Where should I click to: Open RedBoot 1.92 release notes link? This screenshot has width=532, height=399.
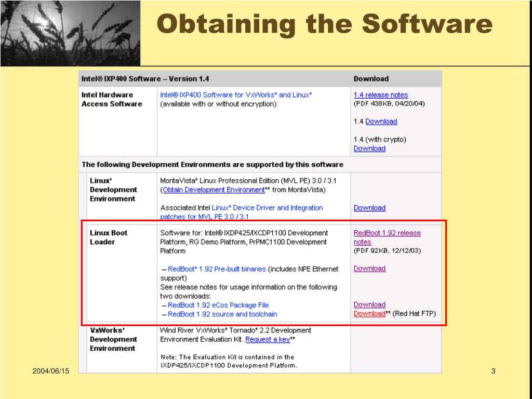[x=387, y=237]
